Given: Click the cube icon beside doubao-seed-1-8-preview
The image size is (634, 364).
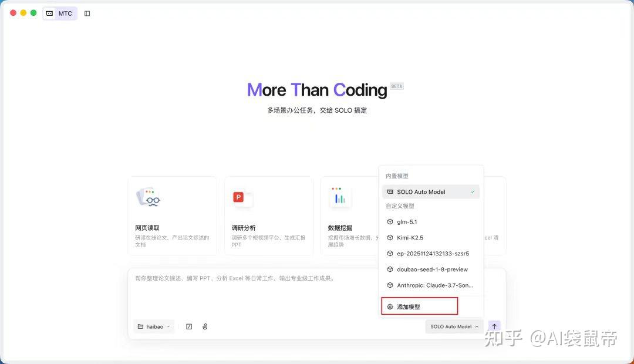Looking at the screenshot, I should [x=390, y=269].
